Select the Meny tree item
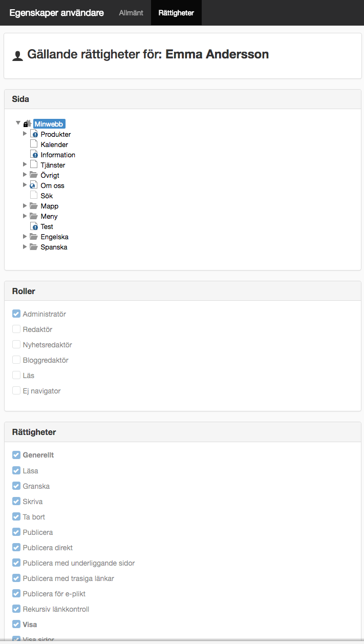This screenshot has height=644, width=364. pos(49,216)
